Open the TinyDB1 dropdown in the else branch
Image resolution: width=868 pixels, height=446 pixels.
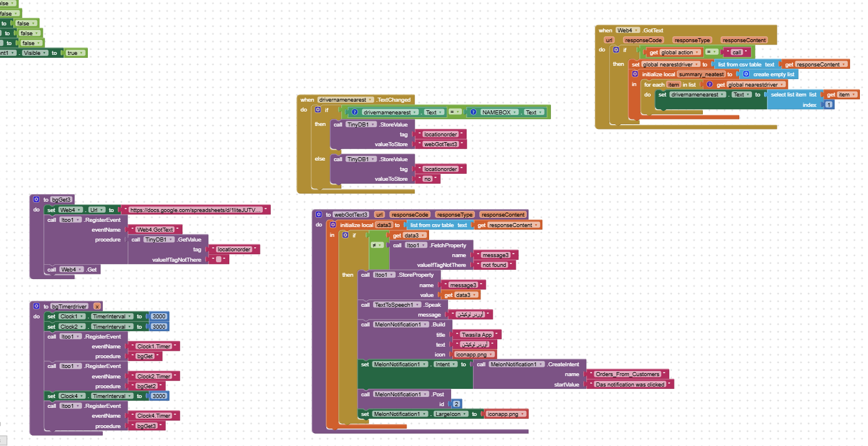coord(362,159)
